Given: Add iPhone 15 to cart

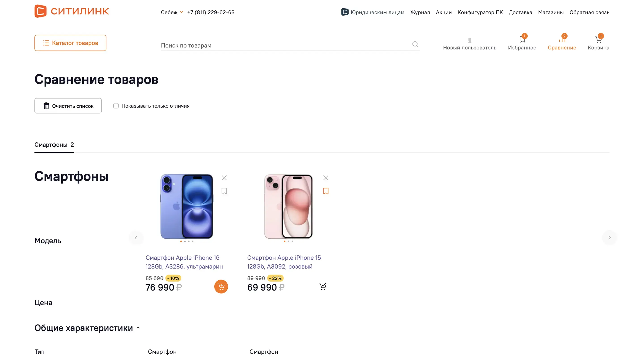Looking at the screenshot, I should 323,286.
